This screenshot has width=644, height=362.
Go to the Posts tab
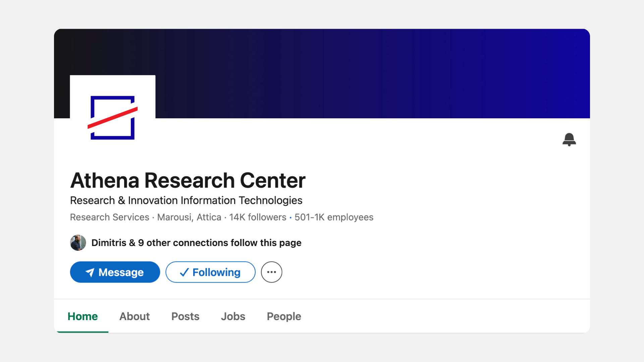185,316
